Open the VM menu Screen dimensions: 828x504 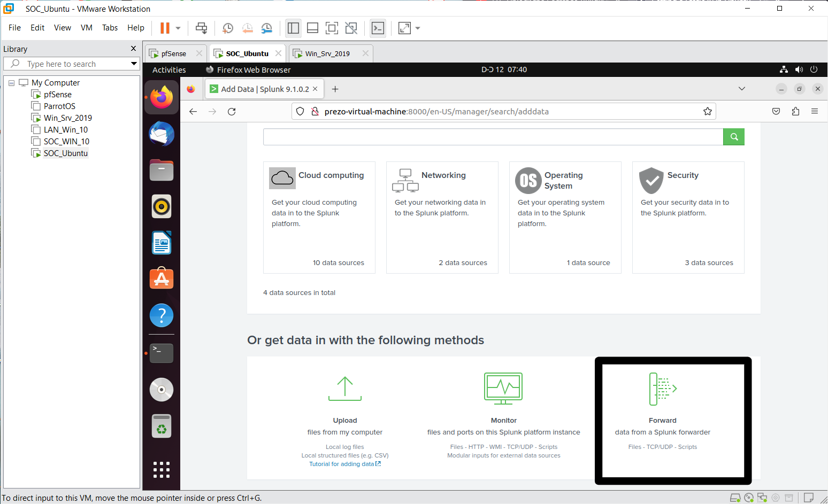[87, 28]
